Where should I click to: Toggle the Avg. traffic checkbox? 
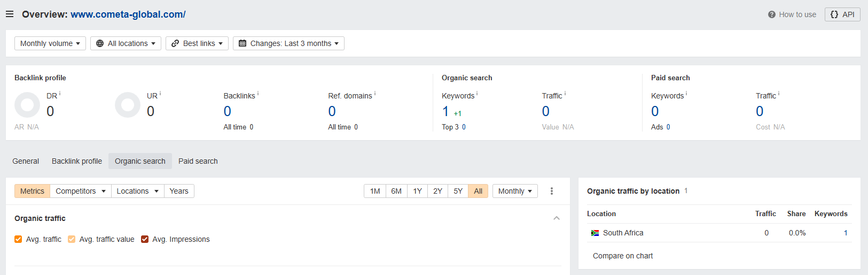[18, 239]
